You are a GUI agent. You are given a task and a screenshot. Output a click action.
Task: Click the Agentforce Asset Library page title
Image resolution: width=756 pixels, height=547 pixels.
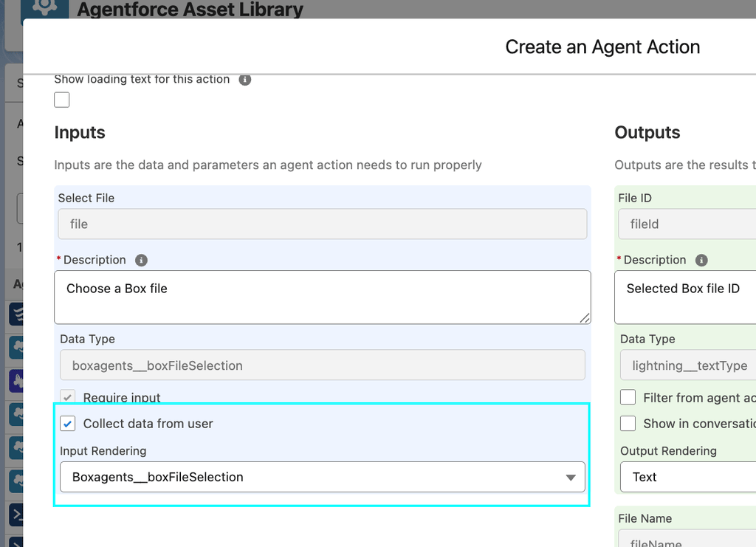pos(190,9)
